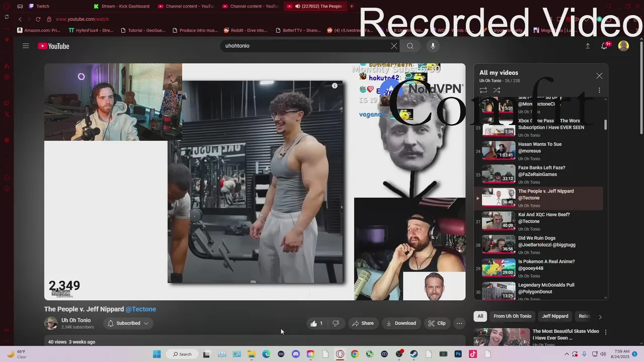The height and width of the screenshot is (362, 644).
Task: Click the playlist panel scrollbar
Action: click(605, 125)
